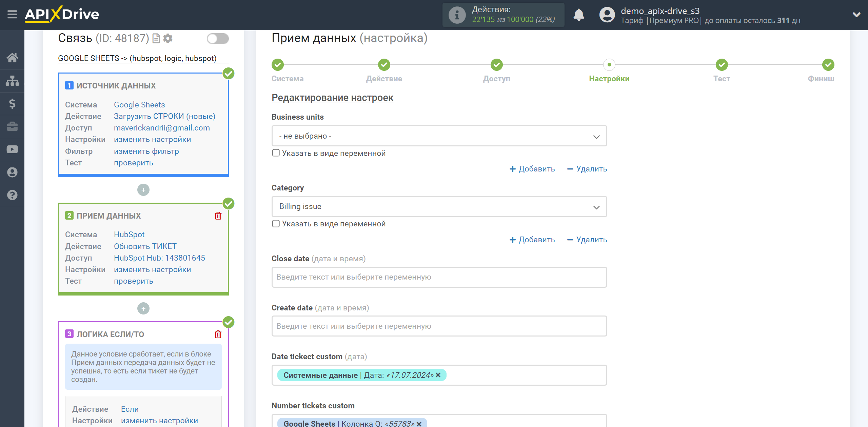Open connections sitemap icon in sidebar
This screenshot has height=427, width=868.
tap(12, 81)
